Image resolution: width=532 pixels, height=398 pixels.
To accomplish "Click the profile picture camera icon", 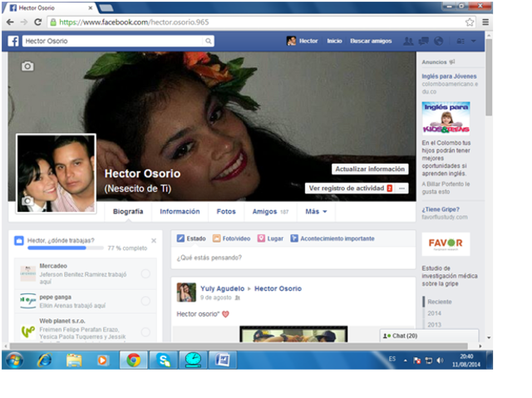I will pyautogui.click(x=27, y=201).
